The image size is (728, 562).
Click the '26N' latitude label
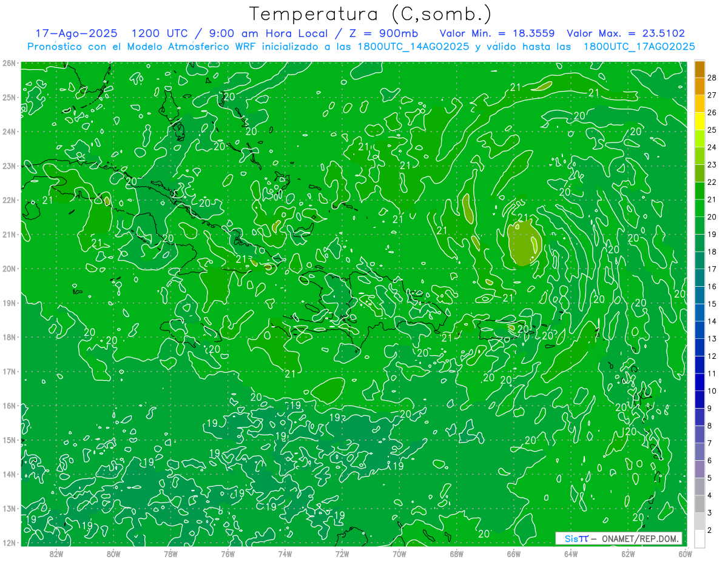coord(9,63)
